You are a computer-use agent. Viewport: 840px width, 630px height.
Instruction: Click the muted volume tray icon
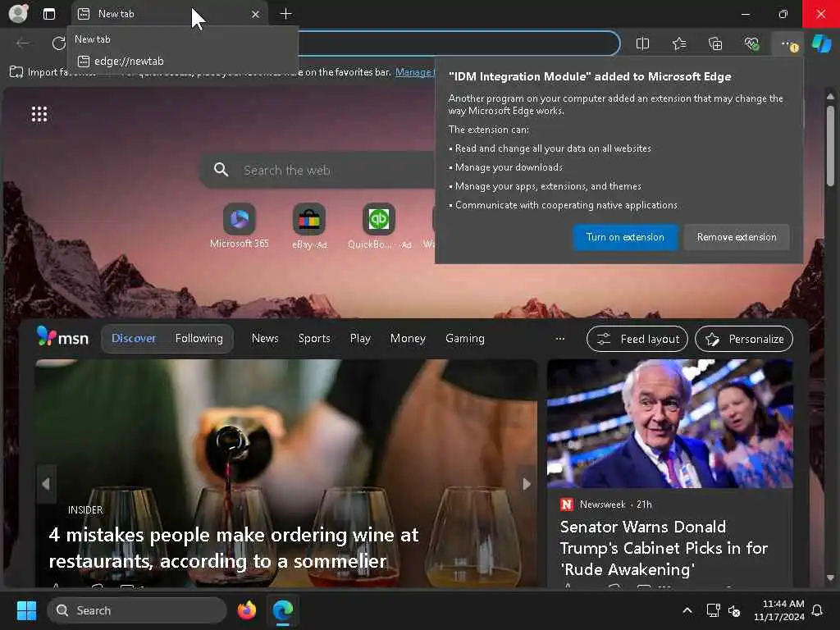734,610
